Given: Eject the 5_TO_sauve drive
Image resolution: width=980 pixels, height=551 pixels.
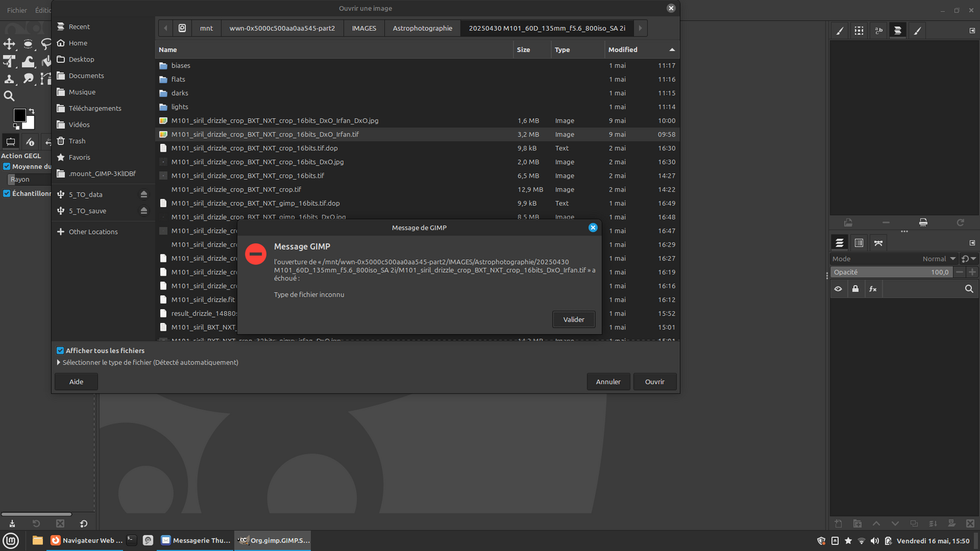Looking at the screenshot, I should pyautogui.click(x=144, y=211).
